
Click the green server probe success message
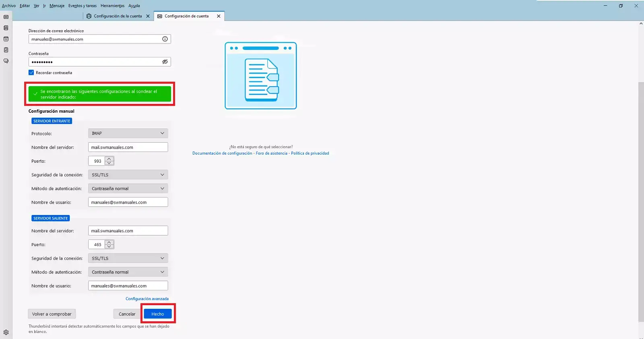(100, 94)
